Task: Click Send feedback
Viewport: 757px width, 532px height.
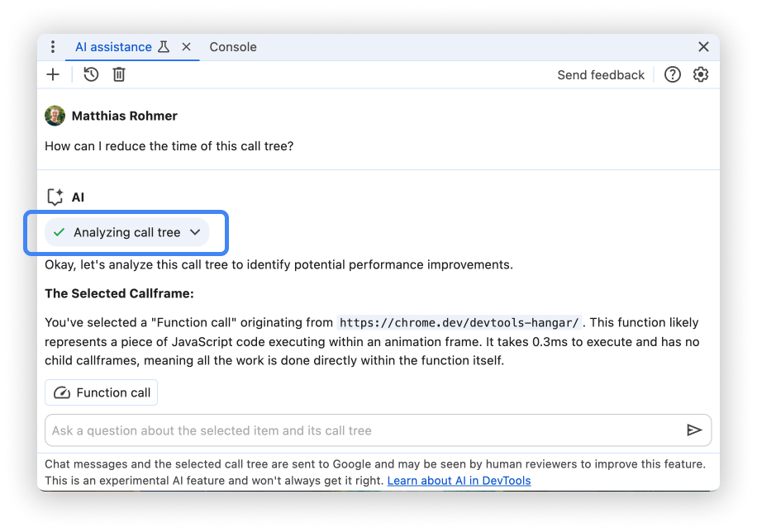Action: pos(601,74)
